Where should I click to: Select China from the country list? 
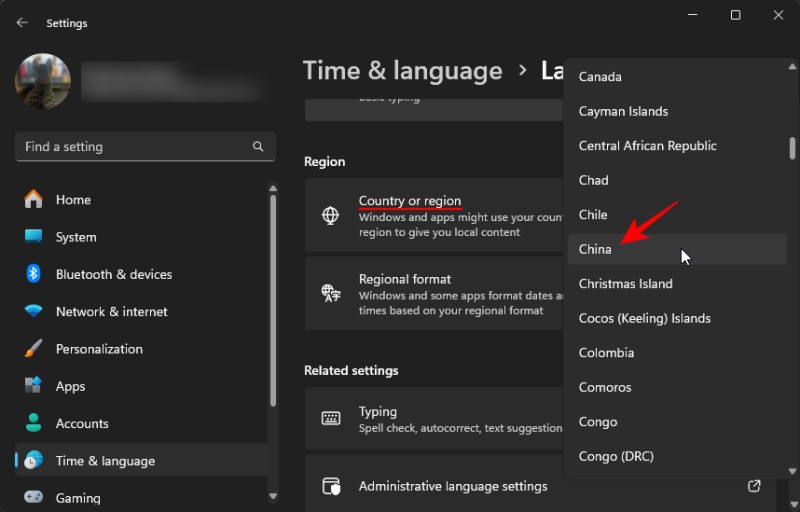[596, 249]
